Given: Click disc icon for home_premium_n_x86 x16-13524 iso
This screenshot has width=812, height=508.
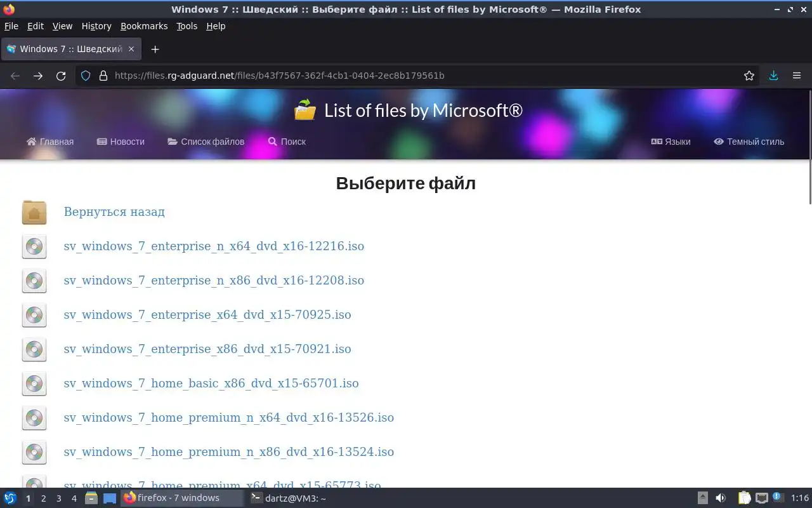Looking at the screenshot, I should pos(34,452).
